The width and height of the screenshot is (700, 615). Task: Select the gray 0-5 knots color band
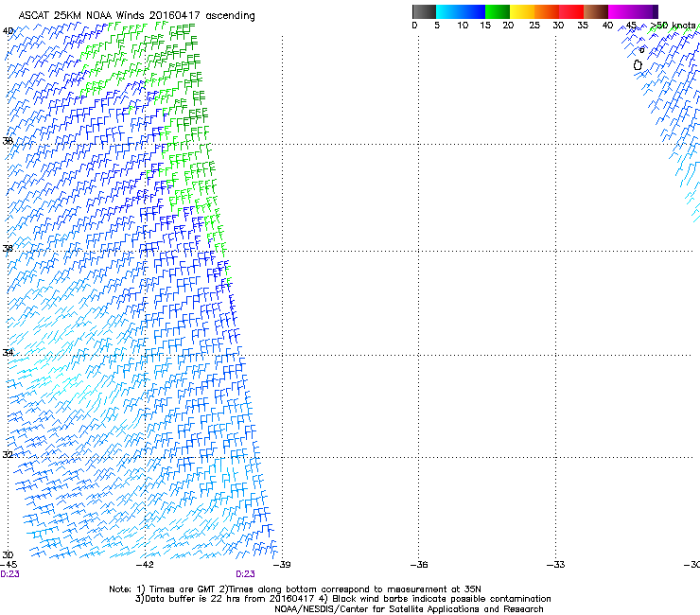point(424,11)
